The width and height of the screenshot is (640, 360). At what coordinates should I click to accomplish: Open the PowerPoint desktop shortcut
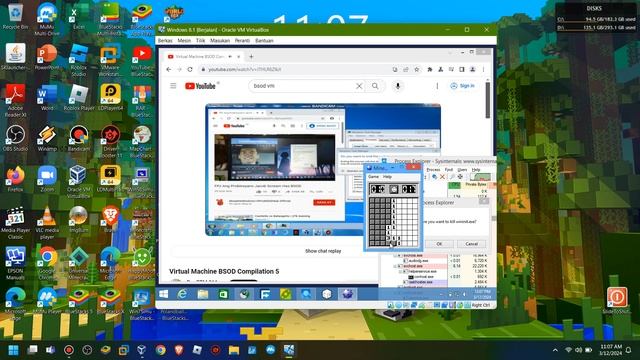click(47, 58)
